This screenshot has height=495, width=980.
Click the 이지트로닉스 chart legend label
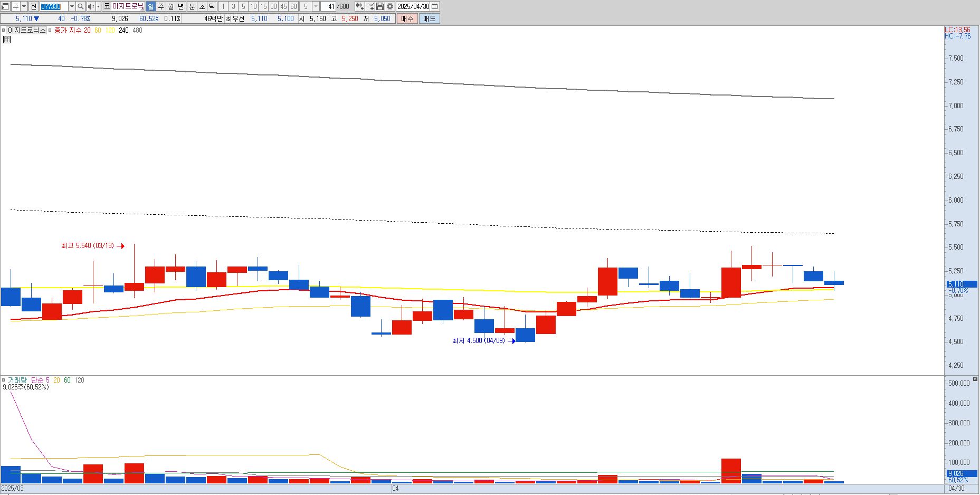[26, 30]
